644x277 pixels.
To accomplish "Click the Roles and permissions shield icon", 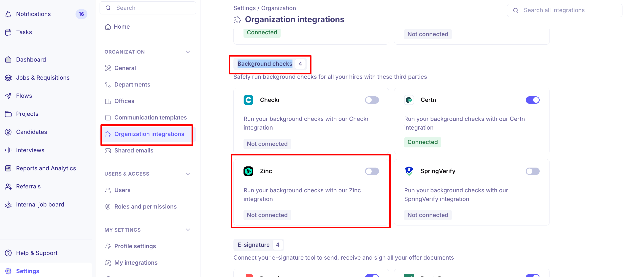I will (108, 206).
